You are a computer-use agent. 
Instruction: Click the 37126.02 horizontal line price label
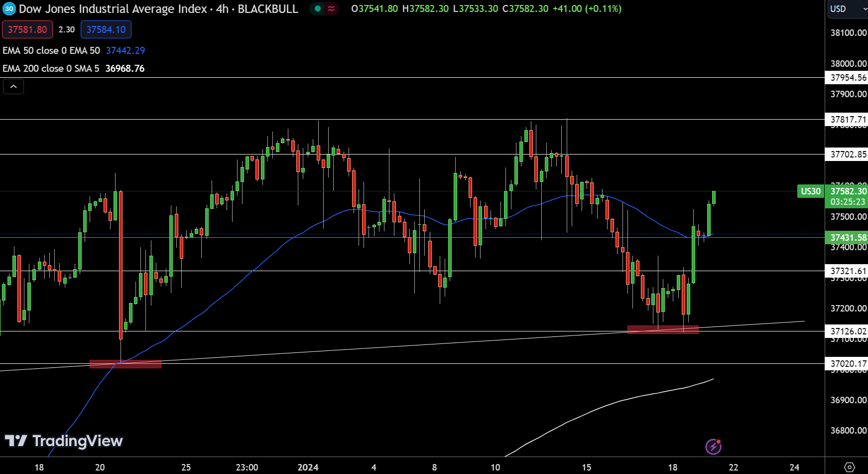[x=847, y=331]
